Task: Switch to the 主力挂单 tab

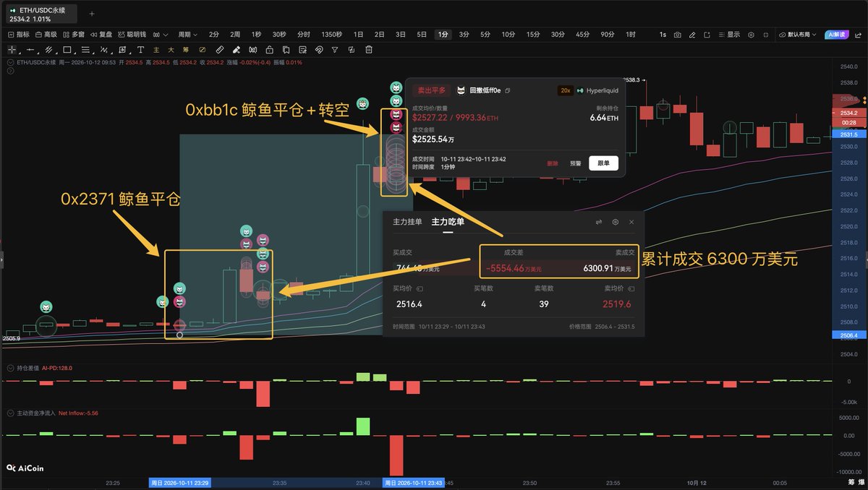Action: pyautogui.click(x=407, y=222)
